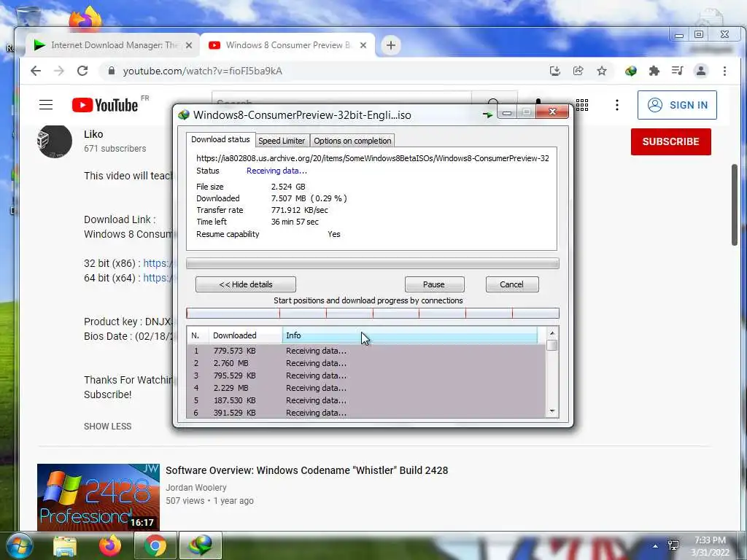Click the N. column header
The height and width of the screenshot is (560, 747).
point(198,335)
